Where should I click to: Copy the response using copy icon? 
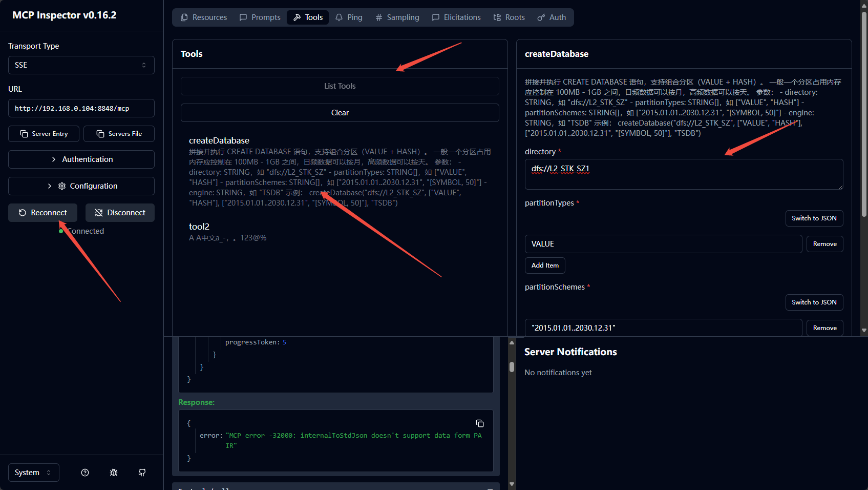click(x=480, y=423)
